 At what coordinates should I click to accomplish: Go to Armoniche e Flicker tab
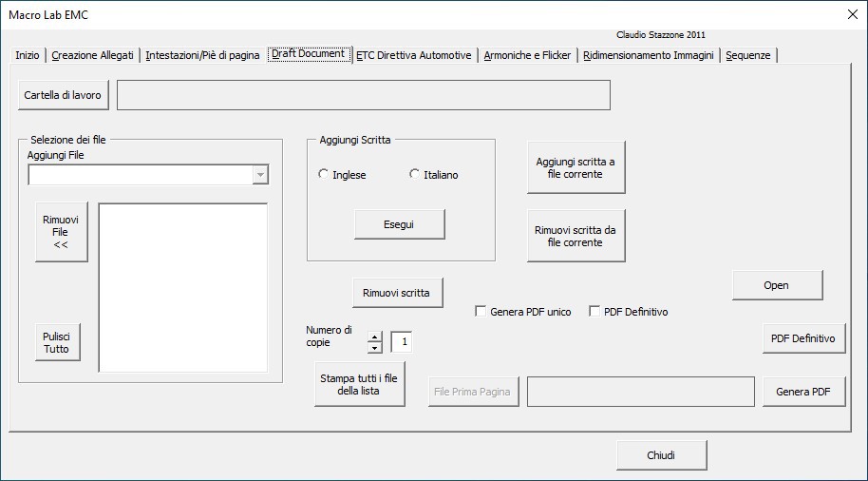tap(527, 55)
